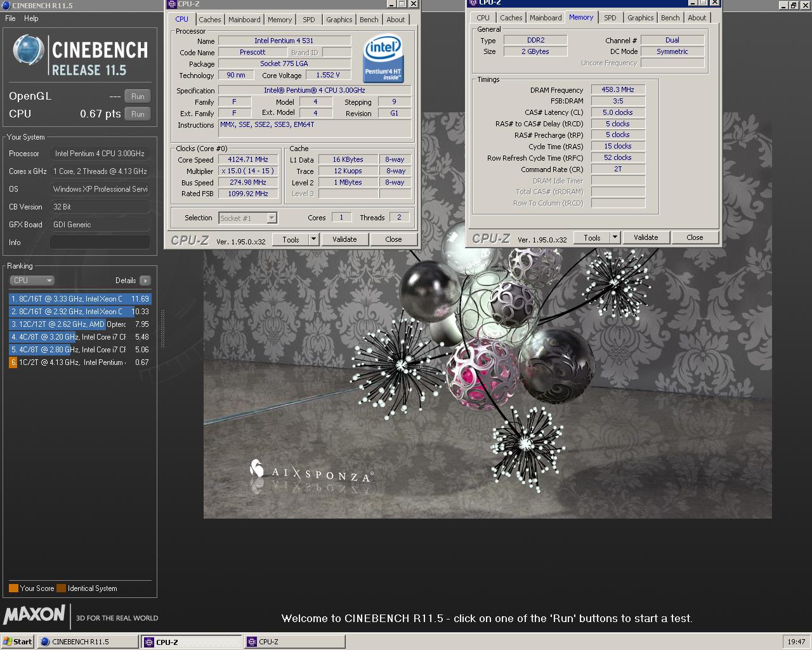
Task: Switch to Caches tab in Memory window
Action: coord(511,18)
